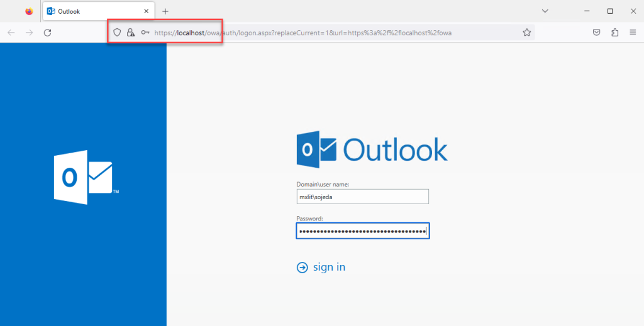Click the Save to Pocket icon
The image size is (644, 326).
click(596, 33)
